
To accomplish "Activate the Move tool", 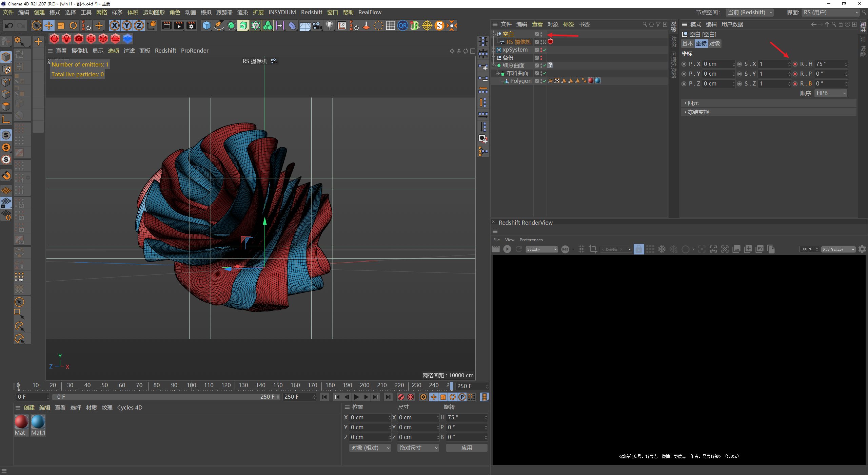I will coord(49,26).
